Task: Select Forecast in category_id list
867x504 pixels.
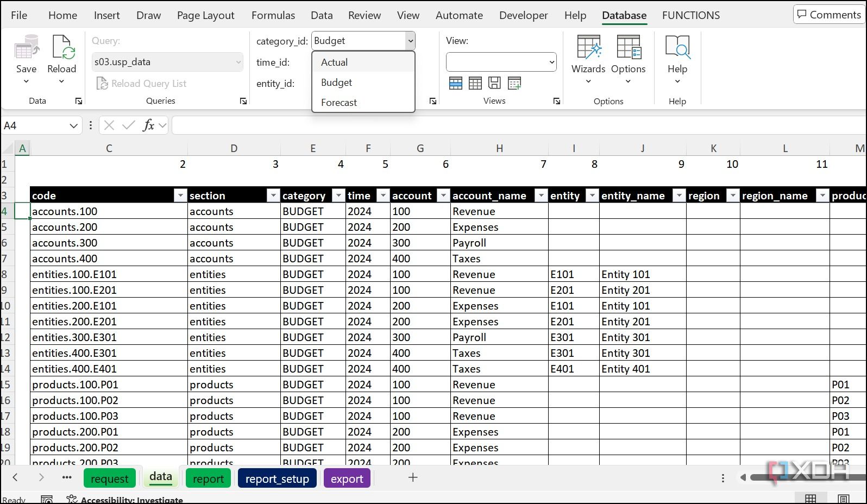Action: click(363, 103)
